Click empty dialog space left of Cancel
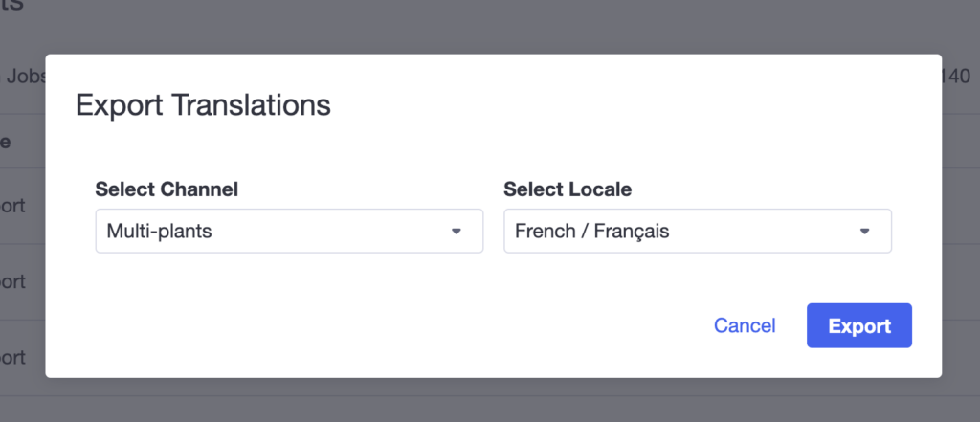The image size is (980, 422). [x=383, y=325]
